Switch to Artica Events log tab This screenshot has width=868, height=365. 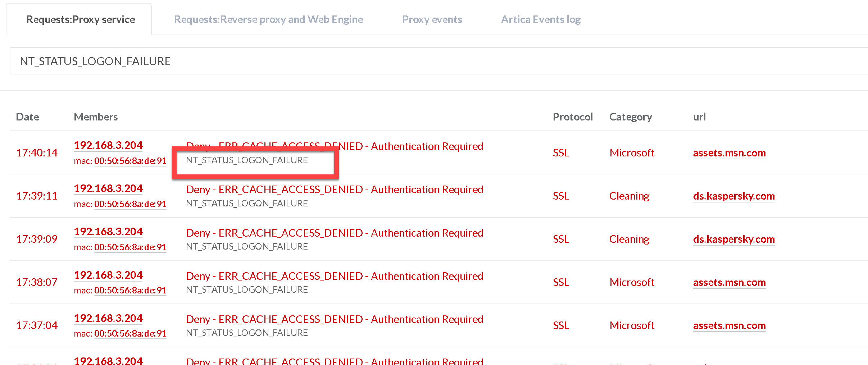541,19
